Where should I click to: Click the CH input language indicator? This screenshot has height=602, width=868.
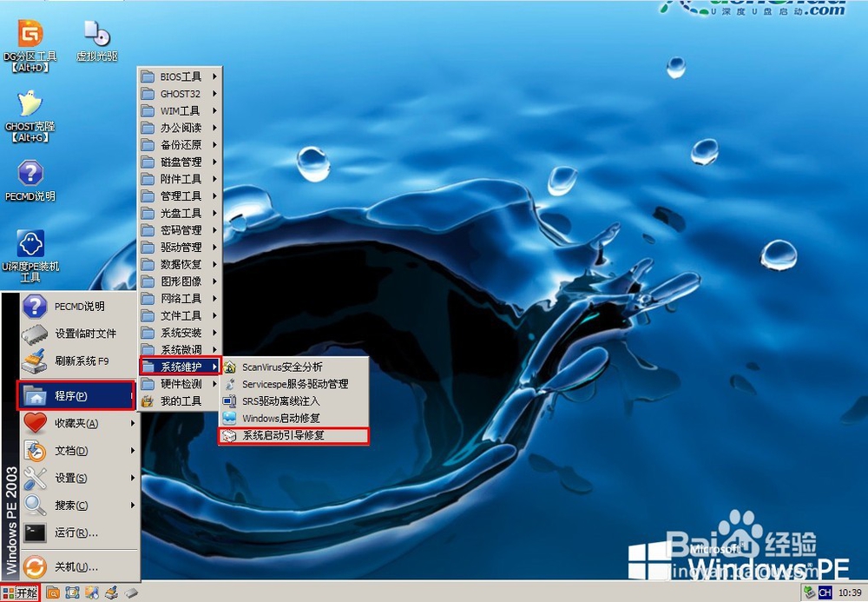click(825, 592)
